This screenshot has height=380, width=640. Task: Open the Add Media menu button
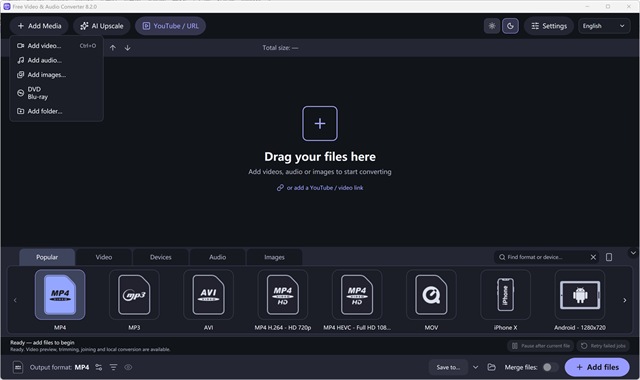coord(39,26)
